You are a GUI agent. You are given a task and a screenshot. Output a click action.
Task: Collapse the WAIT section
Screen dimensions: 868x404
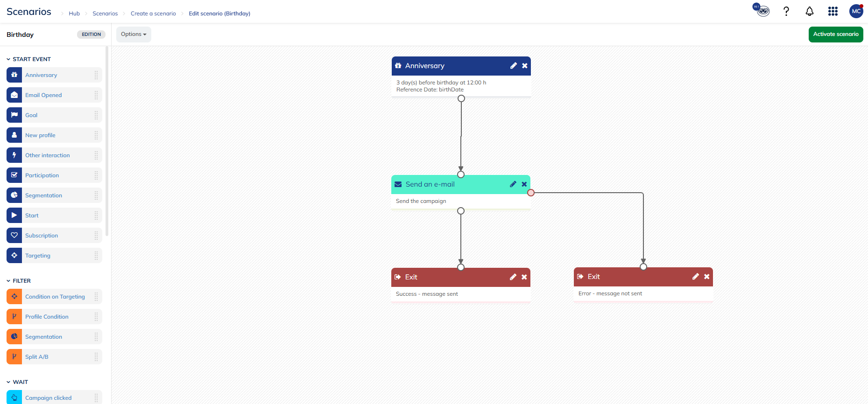8,382
